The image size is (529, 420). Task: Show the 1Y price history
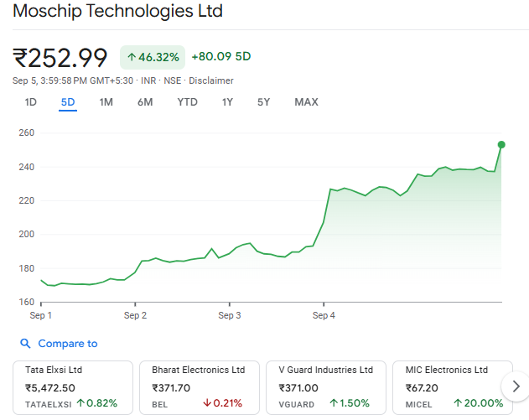(227, 102)
